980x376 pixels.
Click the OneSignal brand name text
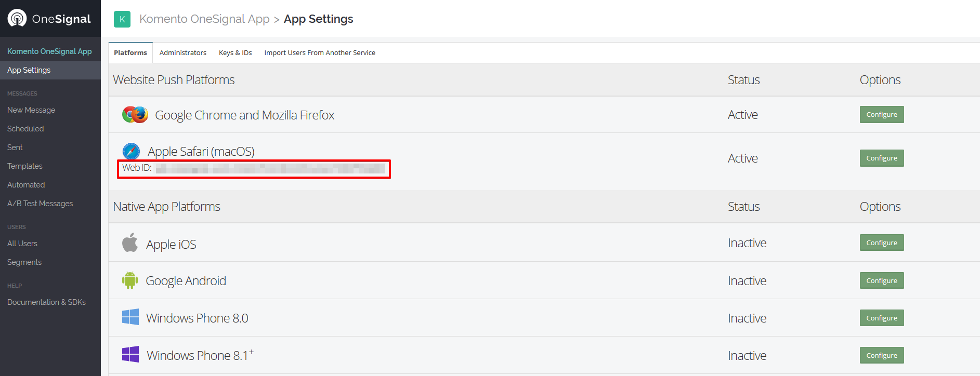[61, 19]
